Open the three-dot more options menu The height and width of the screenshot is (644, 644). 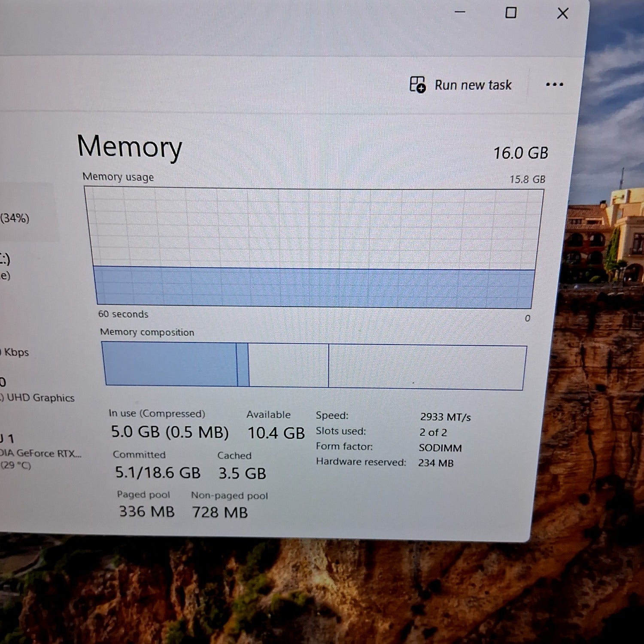click(x=554, y=85)
